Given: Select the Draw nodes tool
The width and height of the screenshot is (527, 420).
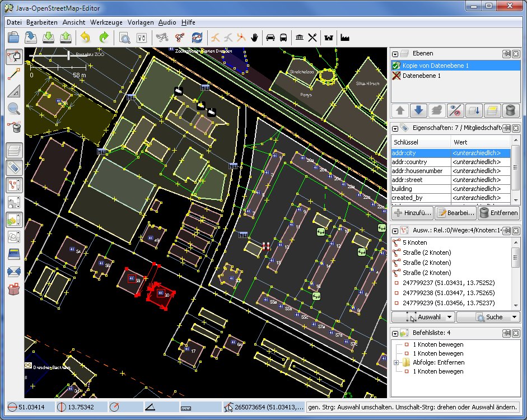Looking at the screenshot, I should pyautogui.click(x=14, y=73).
